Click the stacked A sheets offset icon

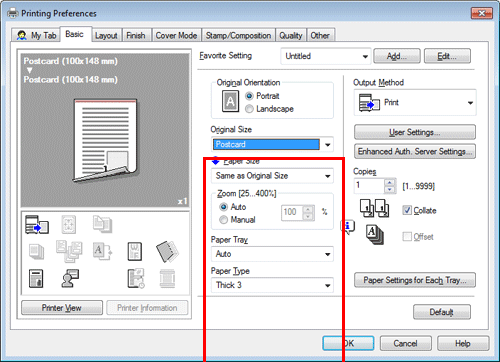tap(375, 235)
